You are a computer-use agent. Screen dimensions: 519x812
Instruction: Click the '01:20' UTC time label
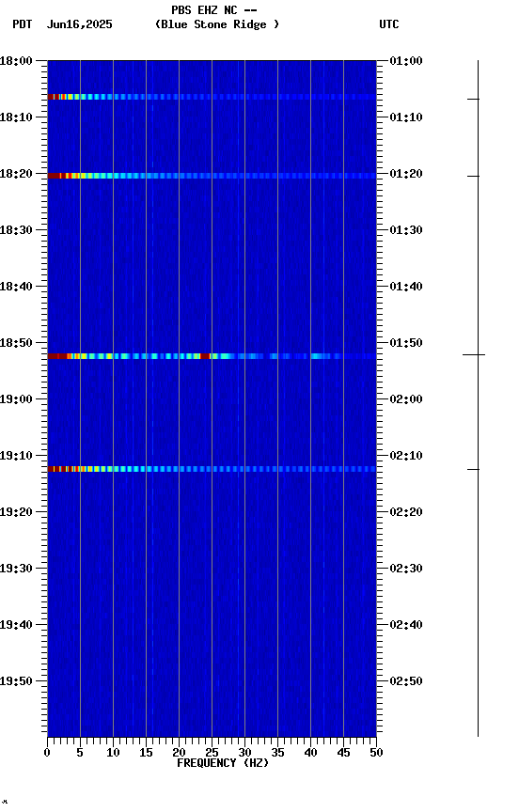click(x=406, y=174)
